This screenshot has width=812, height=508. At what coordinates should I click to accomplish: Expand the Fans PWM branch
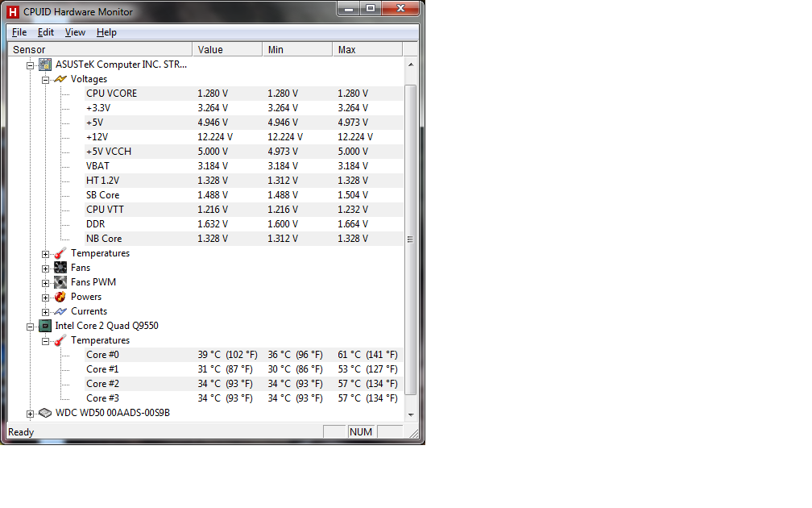click(45, 283)
